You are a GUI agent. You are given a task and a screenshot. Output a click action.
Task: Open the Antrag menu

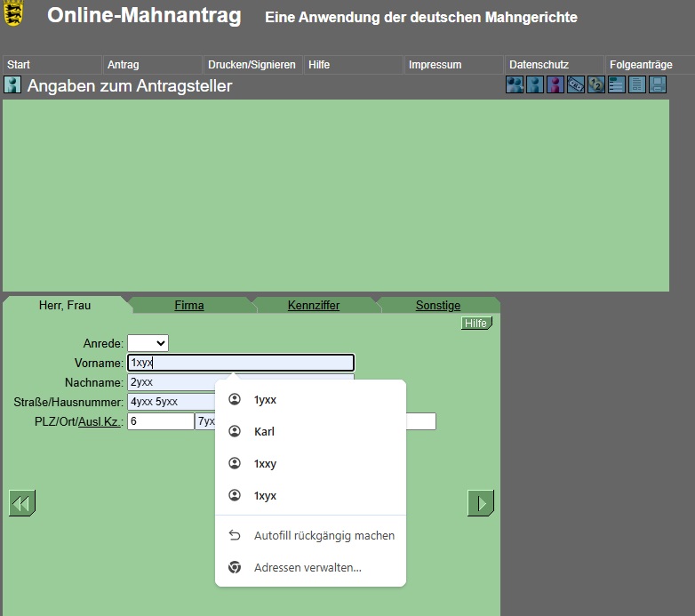[x=123, y=65]
